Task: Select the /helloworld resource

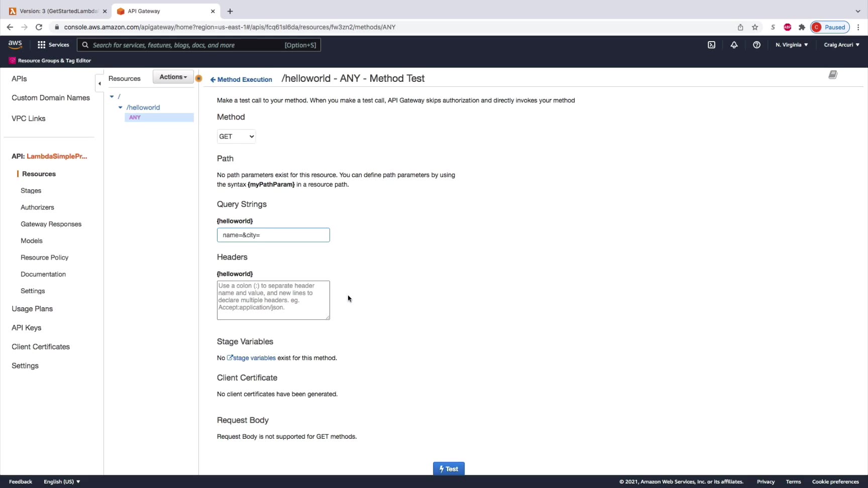Action: pyautogui.click(x=143, y=107)
